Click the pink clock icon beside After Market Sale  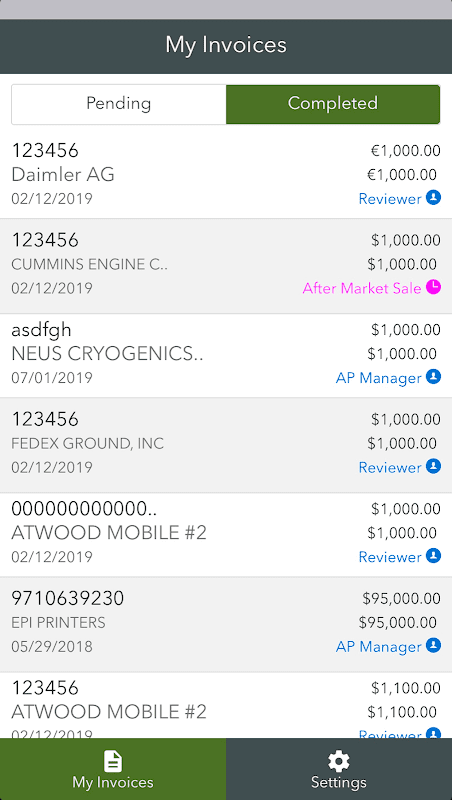tap(433, 287)
